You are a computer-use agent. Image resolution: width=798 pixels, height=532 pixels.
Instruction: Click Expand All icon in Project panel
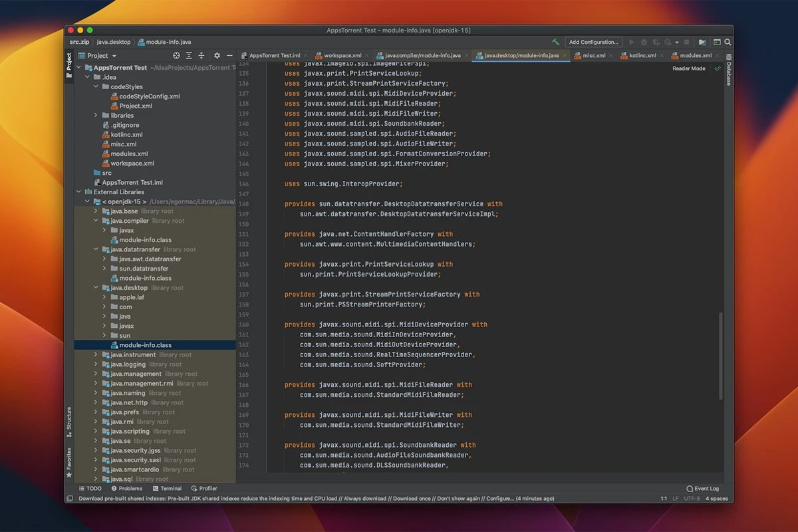[190, 56]
